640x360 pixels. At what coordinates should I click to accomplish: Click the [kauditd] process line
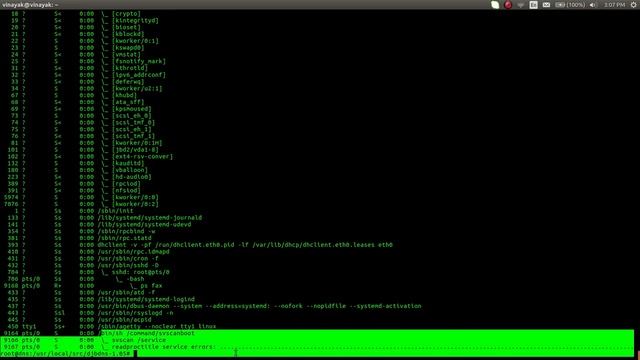tap(76, 163)
